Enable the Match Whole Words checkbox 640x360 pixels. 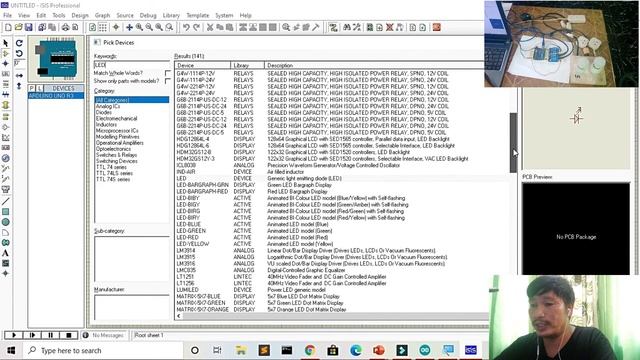coord(167,73)
